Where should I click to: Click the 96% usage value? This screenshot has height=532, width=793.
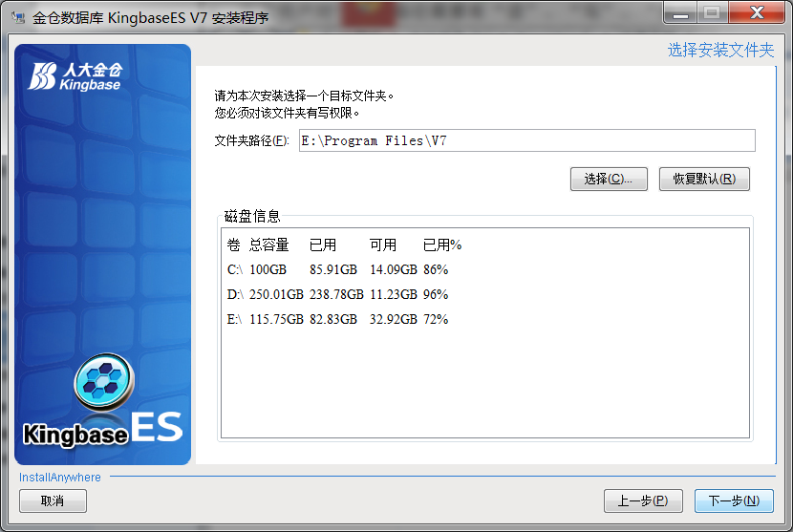pos(436,295)
